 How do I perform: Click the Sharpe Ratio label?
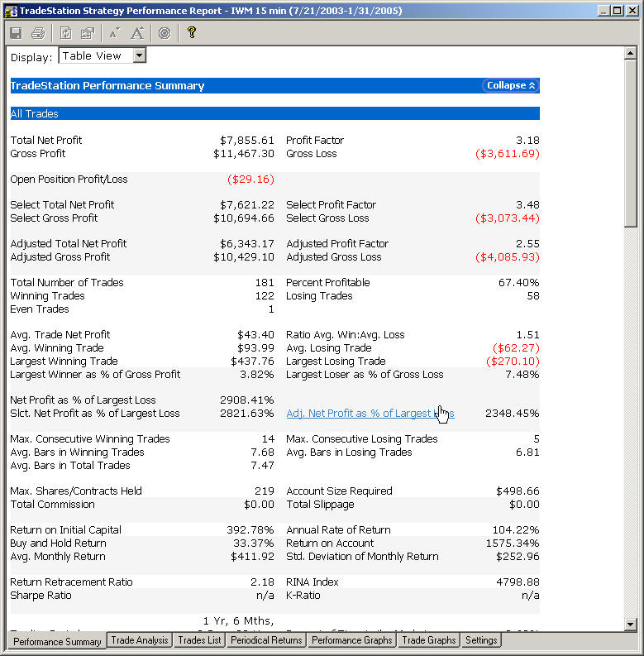(41, 596)
